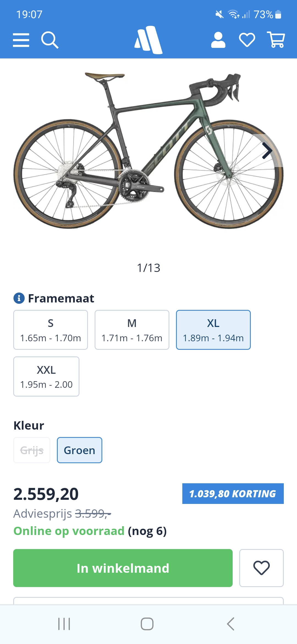This screenshot has height=644, width=297.
Task: Choose frame size XL
Action: (213, 330)
